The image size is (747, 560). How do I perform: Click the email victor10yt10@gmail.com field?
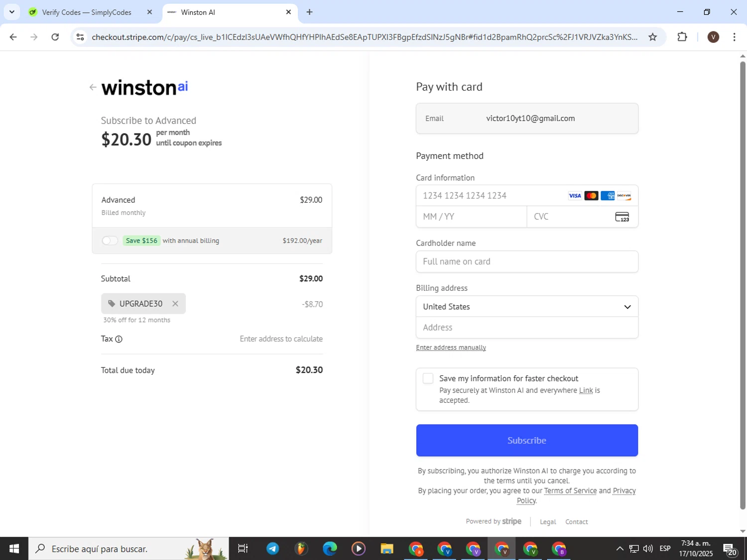pos(527,118)
